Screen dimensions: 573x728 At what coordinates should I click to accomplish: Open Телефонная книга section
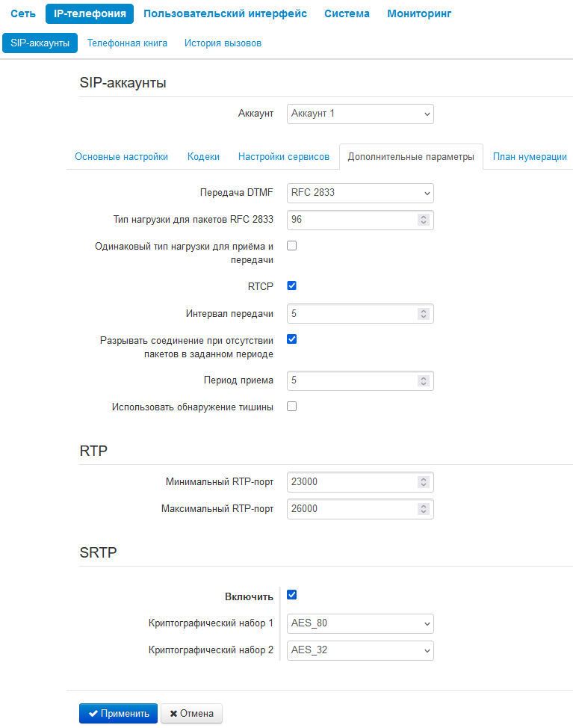tap(127, 43)
